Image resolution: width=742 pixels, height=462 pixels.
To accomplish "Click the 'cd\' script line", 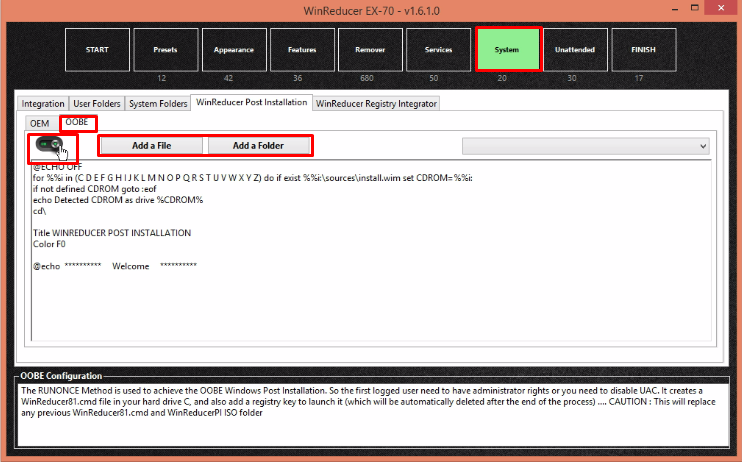I will 40,211.
